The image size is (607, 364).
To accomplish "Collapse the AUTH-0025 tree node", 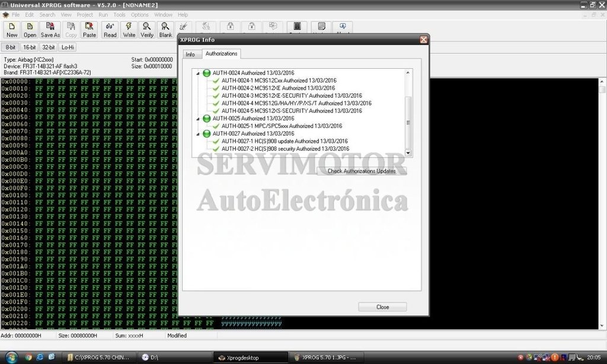I will click(198, 119).
